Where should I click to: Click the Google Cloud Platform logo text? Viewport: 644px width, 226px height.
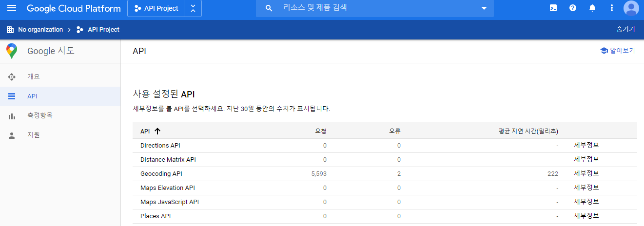(74, 8)
